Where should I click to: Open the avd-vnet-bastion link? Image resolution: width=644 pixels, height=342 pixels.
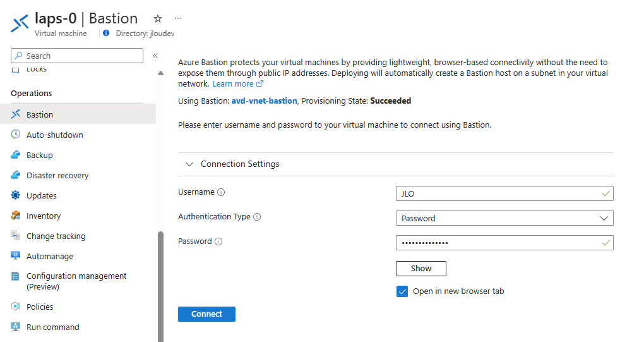pyautogui.click(x=264, y=101)
